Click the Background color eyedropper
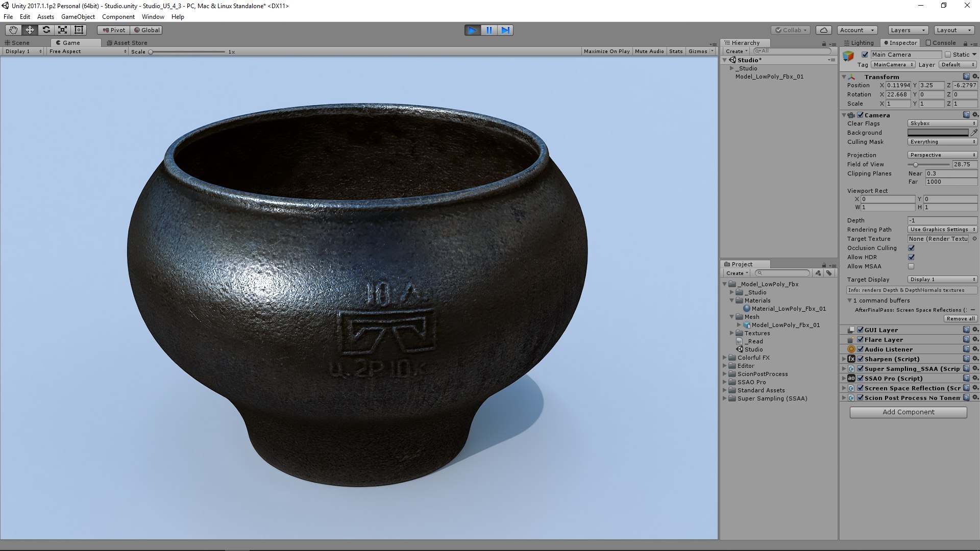980x551 pixels. tap(974, 133)
